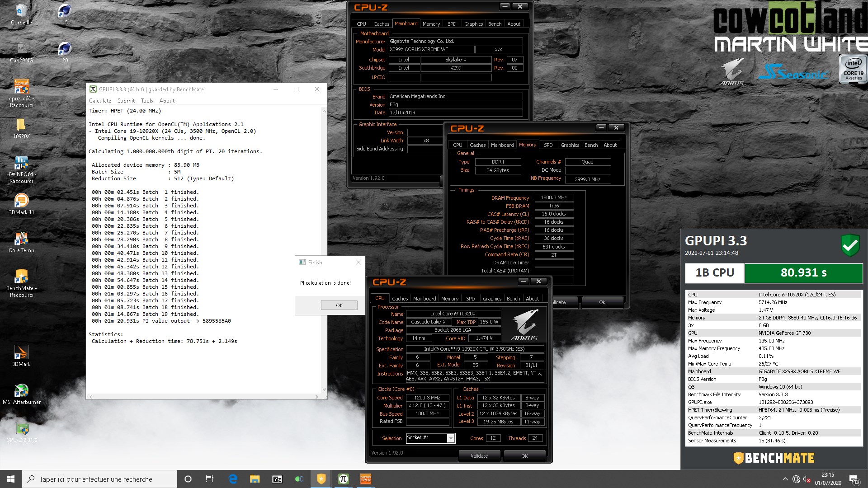868x488 pixels.
Task: Click the 80.931 s score in BenchMate panel
Action: click(803, 273)
